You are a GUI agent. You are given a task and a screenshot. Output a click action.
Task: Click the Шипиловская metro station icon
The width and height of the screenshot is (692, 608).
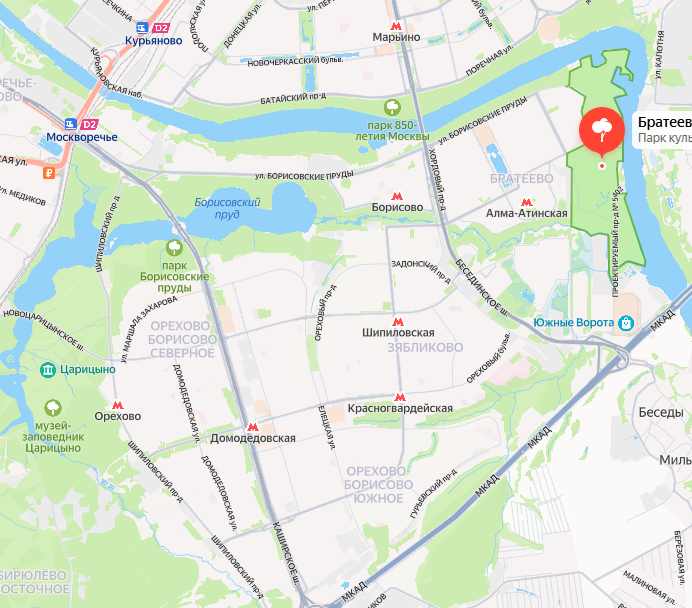tap(398, 322)
